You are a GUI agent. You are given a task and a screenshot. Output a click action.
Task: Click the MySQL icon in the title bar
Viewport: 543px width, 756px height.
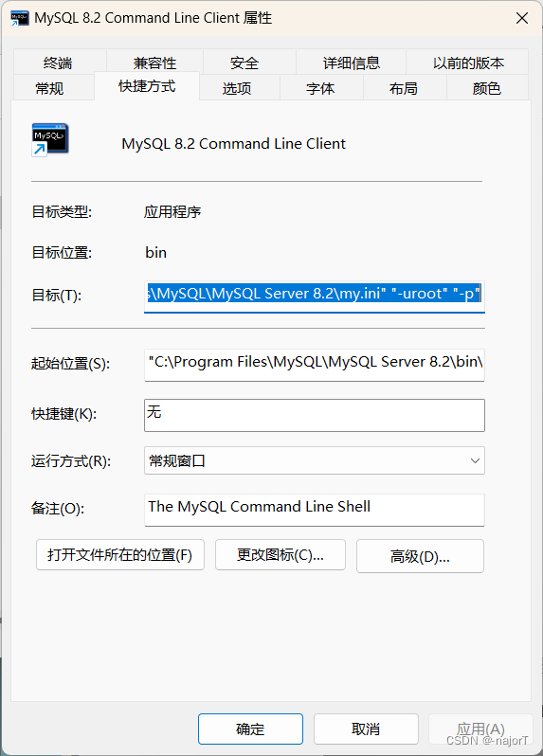(20, 18)
